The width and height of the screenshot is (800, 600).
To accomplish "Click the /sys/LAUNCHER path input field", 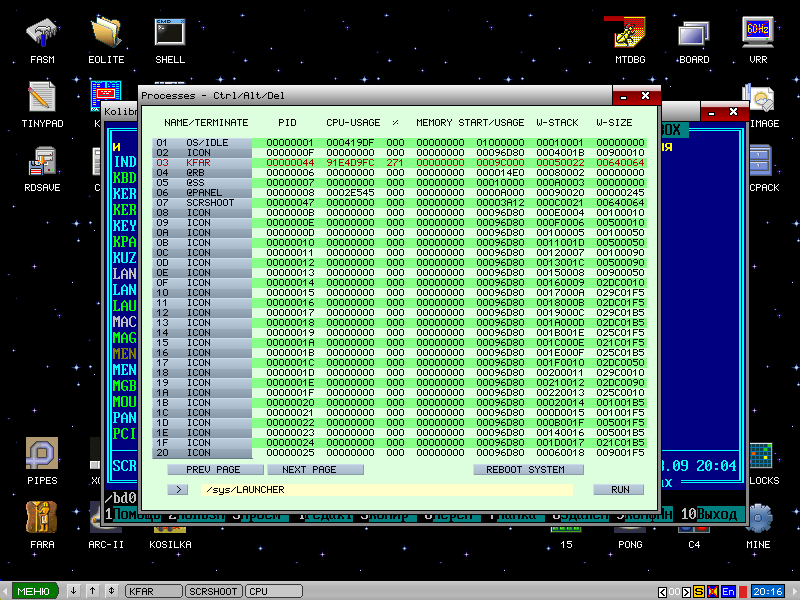I will tap(385, 490).
